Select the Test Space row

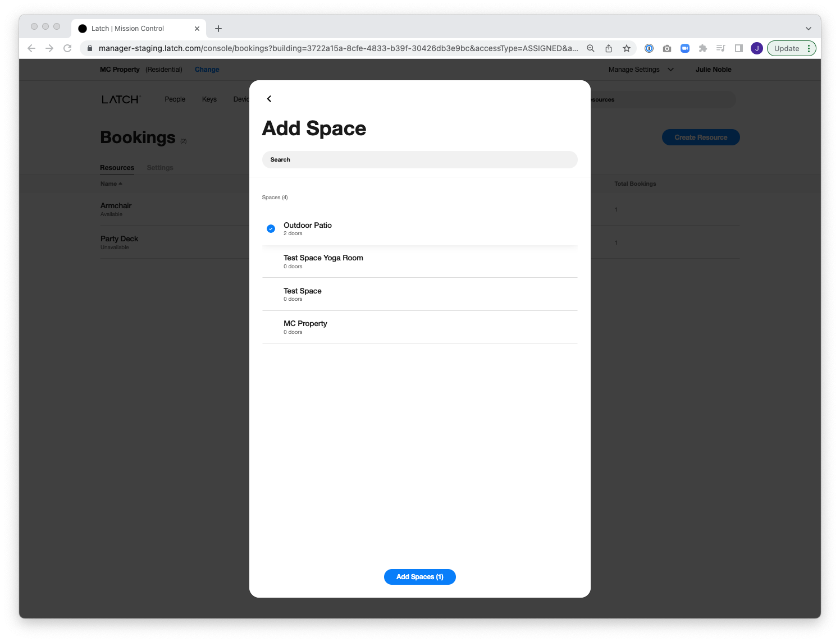[x=419, y=295]
